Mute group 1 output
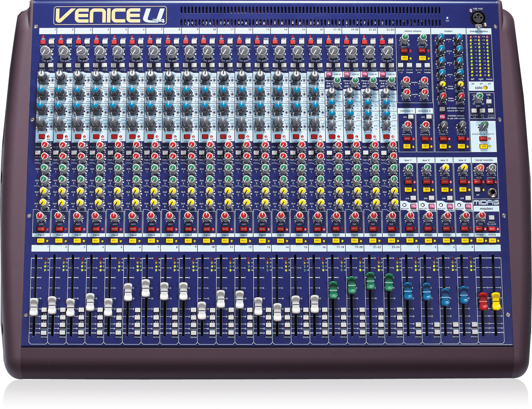The image size is (532, 409). tap(409, 229)
